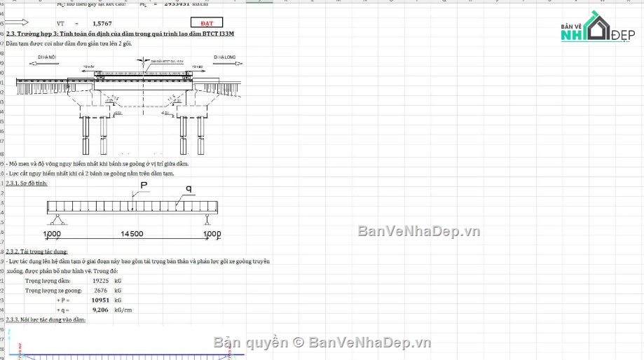The image size is (644, 360).
Task: Click the "ĐI HÀ NỘI" label in drawing
Action: pyautogui.click(x=47, y=57)
